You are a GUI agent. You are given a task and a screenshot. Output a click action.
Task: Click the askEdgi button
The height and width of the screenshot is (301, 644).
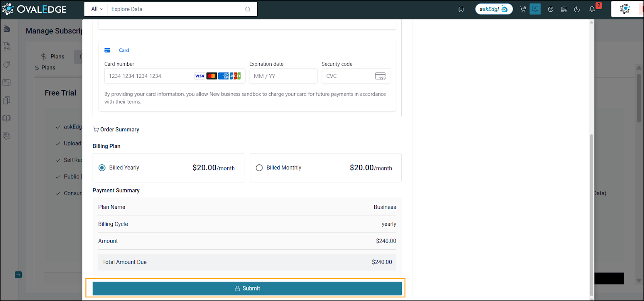[x=493, y=9]
